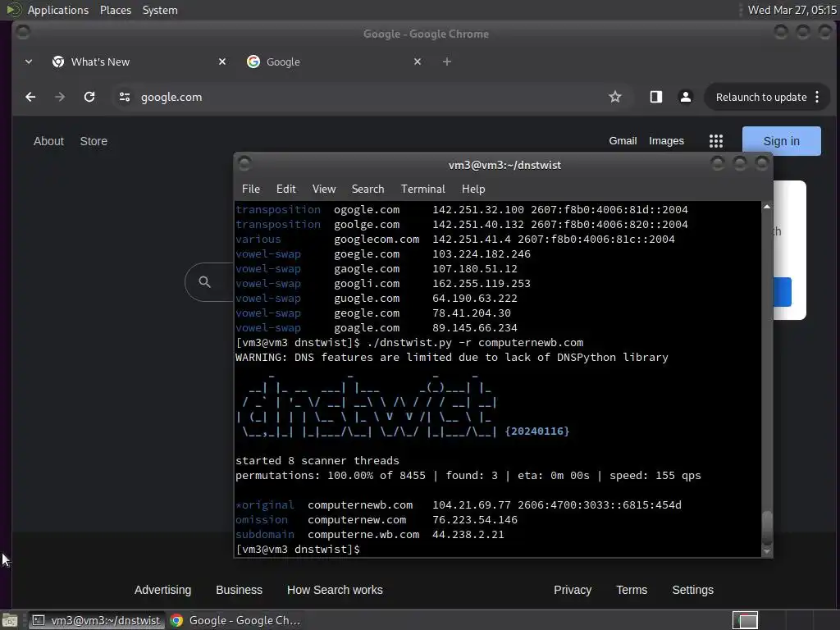Expand the tab search chevron
Viewport: 840px width, 630px height.
tap(29, 62)
